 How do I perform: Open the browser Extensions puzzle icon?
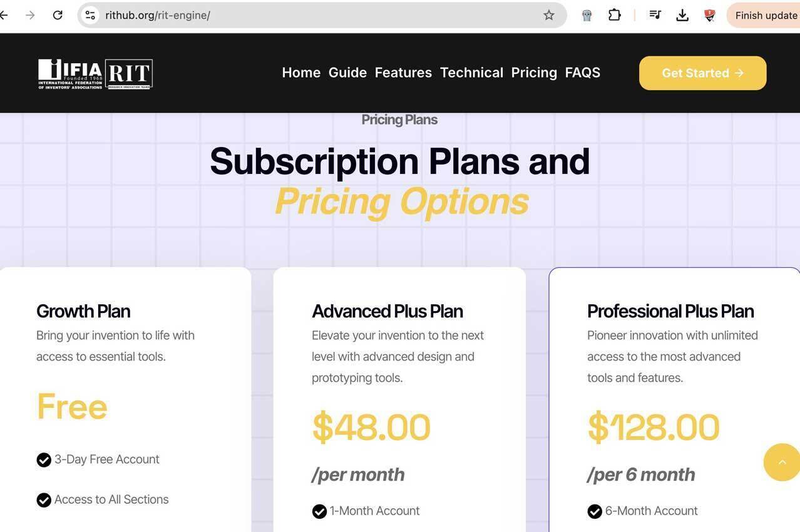pos(615,15)
